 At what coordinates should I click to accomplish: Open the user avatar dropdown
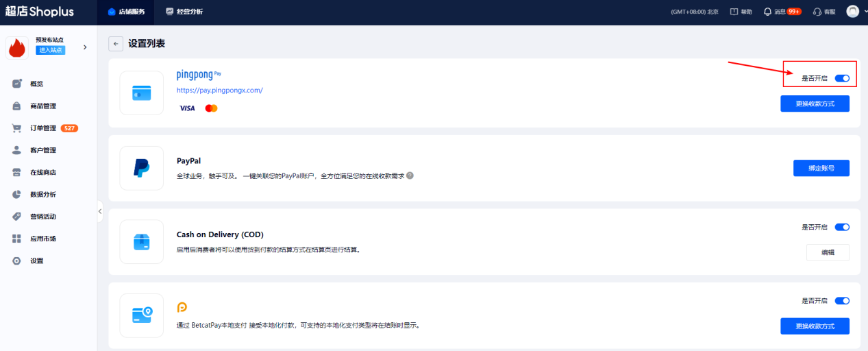[x=854, y=12]
